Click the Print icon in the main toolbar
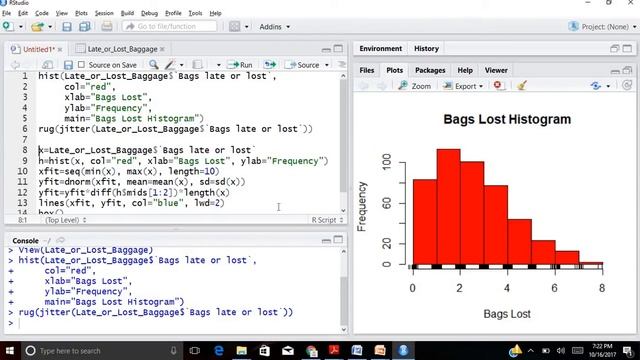The height and width of the screenshot is (360, 640). click(107, 27)
